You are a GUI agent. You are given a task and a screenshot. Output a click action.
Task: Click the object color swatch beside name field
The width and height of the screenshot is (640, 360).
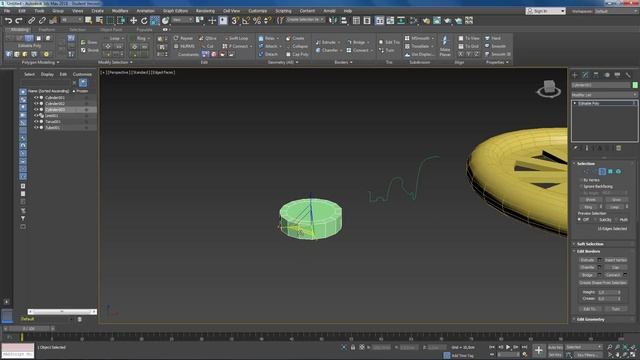[x=635, y=85]
